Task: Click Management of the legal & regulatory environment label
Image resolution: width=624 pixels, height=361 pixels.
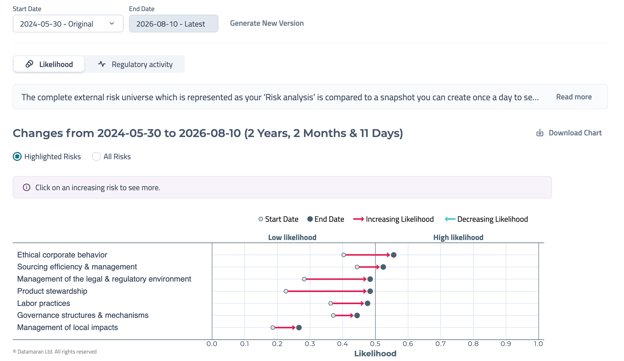Action: (x=104, y=279)
